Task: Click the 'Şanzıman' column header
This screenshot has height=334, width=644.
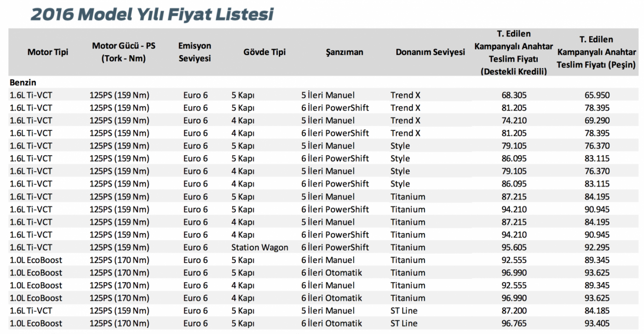Action: click(x=344, y=52)
